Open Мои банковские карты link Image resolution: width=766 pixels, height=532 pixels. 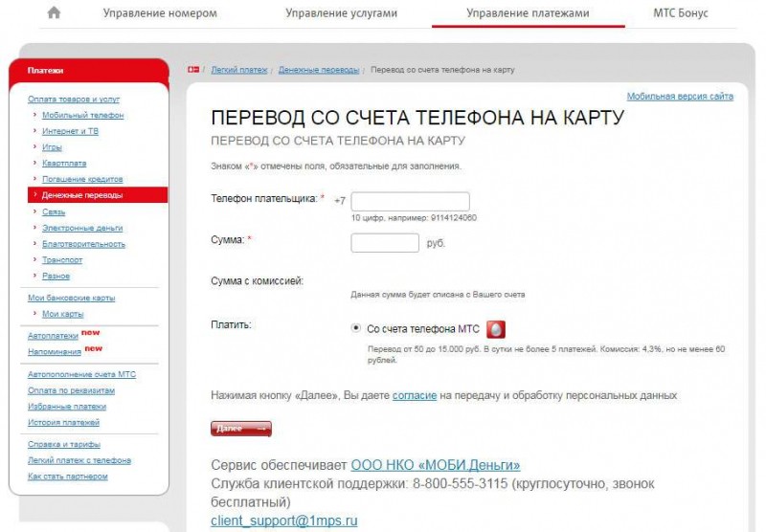71,298
